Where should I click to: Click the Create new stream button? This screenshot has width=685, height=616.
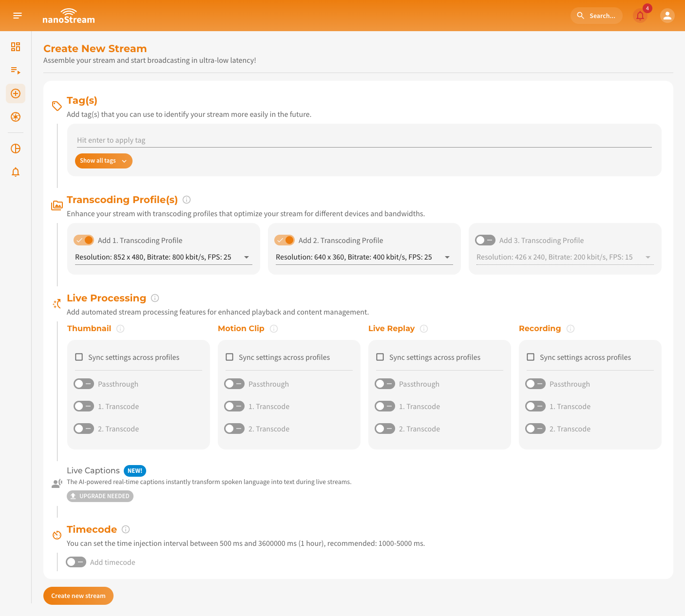pyautogui.click(x=78, y=596)
